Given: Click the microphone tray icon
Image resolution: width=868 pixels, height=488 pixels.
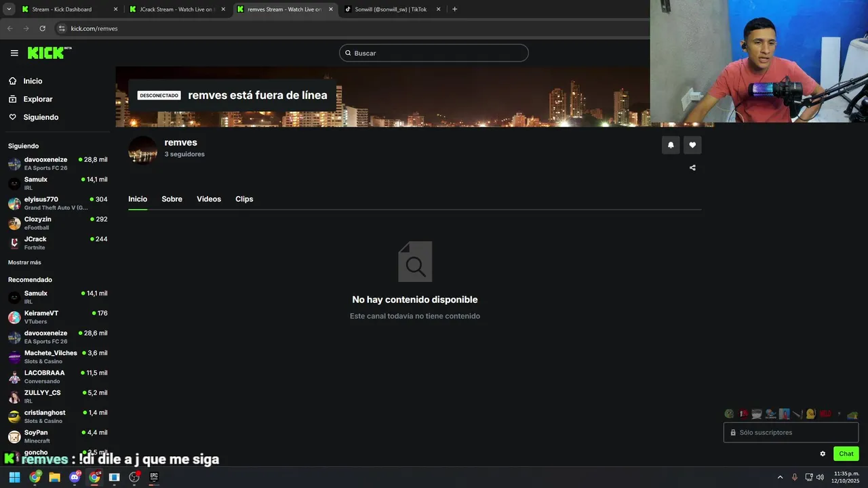Looking at the screenshot, I should point(795,477).
